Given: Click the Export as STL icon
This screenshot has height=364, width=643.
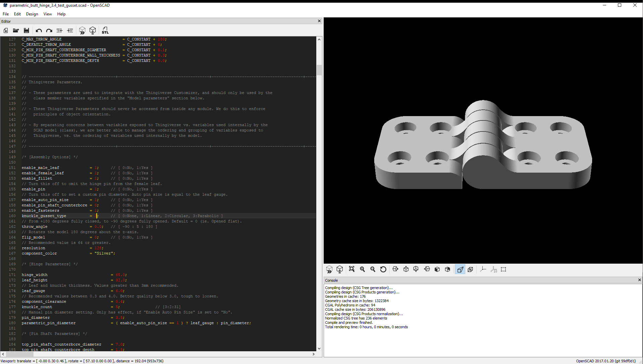Looking at the screenshot, I should click(105, 30).
